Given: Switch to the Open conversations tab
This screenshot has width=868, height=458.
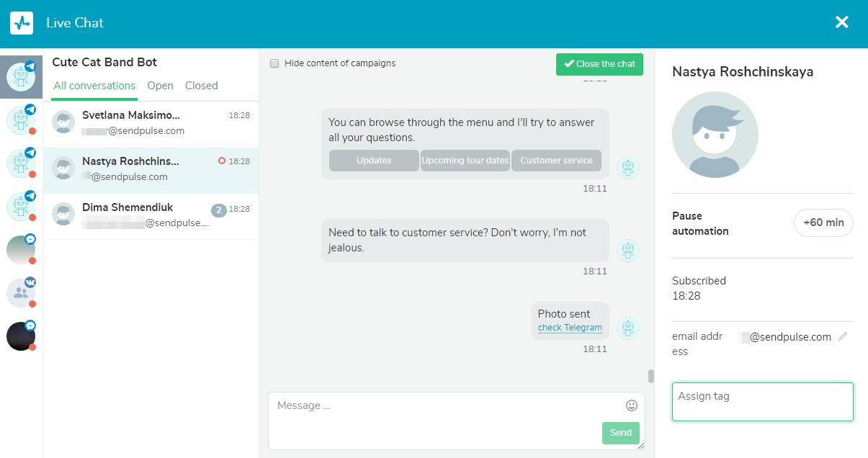Looking at the screenshot, I should tap(160, 86).
